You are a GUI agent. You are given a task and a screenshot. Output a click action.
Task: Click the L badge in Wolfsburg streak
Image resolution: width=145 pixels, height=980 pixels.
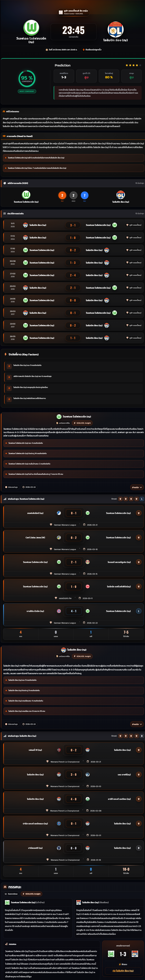pos(142,499)
